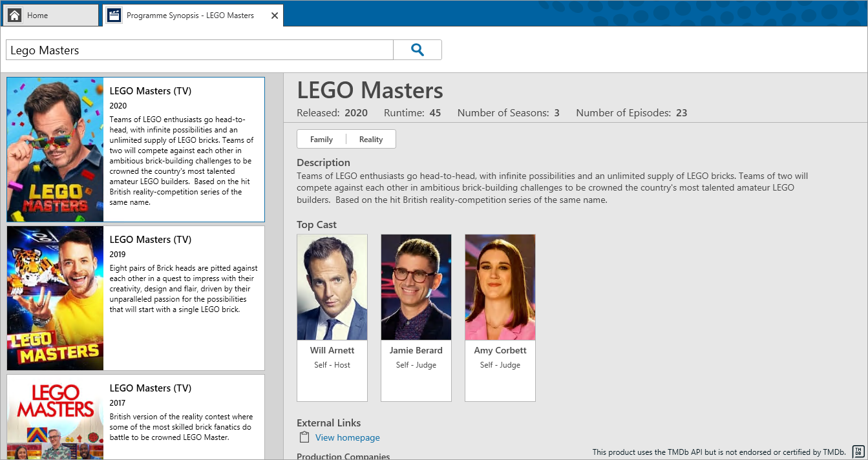Click the Family genre tag

click(321, 140)
